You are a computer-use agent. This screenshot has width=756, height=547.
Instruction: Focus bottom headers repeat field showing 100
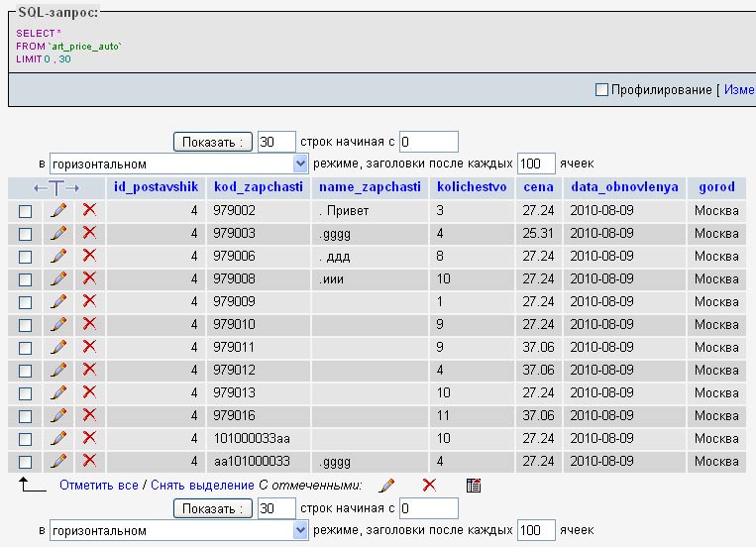click(536, 530)
